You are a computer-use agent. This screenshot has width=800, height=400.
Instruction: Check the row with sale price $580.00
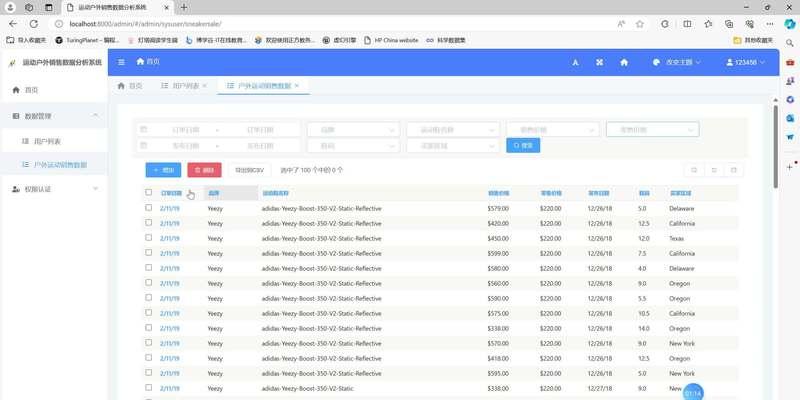tap(148, 267)
